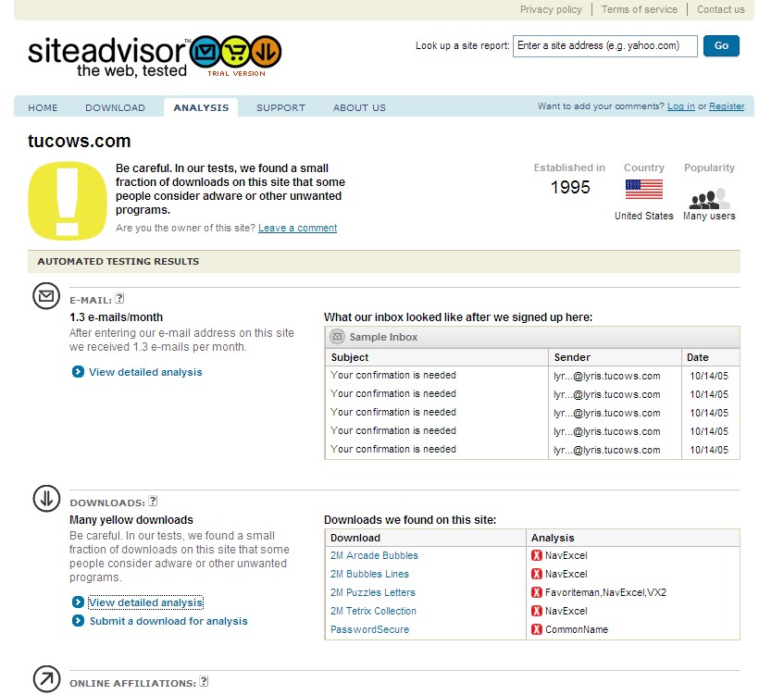Image resolution: width=784 pixels, height=695 pixels.
Task: Click the AUTOMATED TESTING RESULTS heading
Action: pyautogui.click(x=118, y=262)
